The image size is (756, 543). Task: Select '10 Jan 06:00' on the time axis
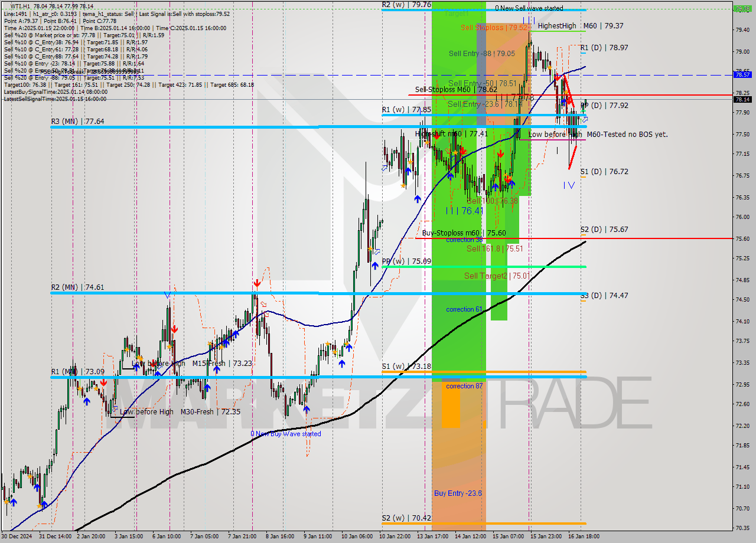point(357,537)
